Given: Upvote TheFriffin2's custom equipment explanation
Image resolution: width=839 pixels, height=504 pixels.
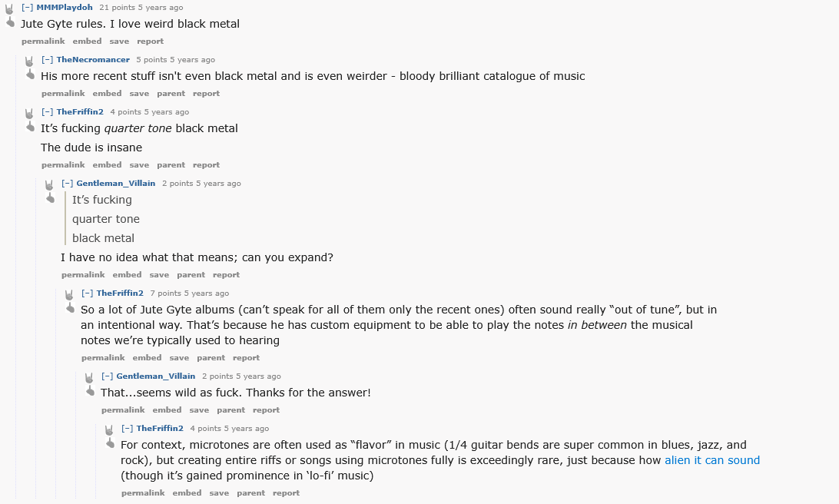Looking at the screenshot, I should click(x=69, y=295).
